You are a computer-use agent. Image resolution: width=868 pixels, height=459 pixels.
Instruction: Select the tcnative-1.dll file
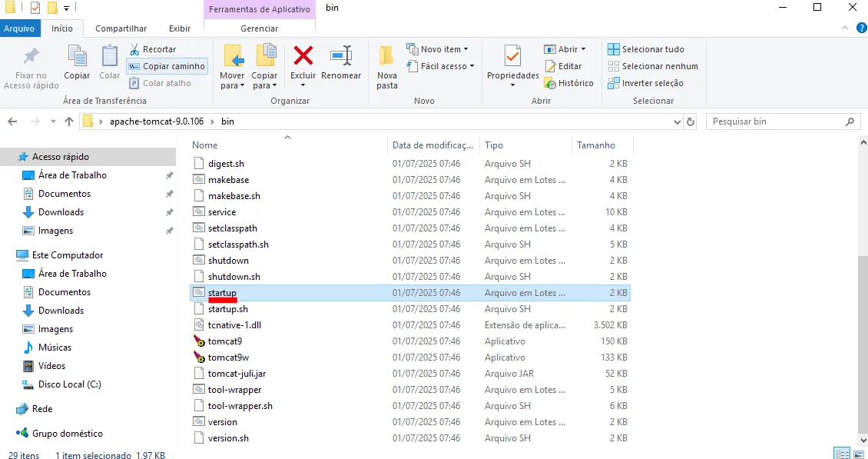point(234,325)
